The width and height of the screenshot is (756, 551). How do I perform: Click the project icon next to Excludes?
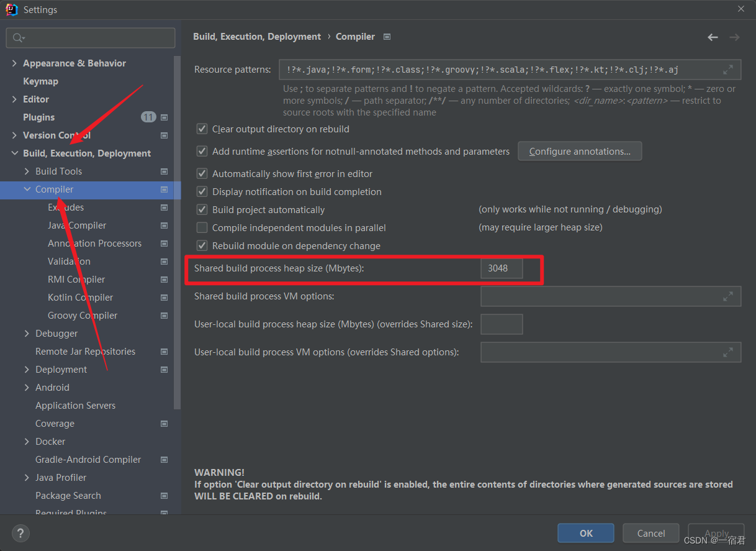[164, 207]
